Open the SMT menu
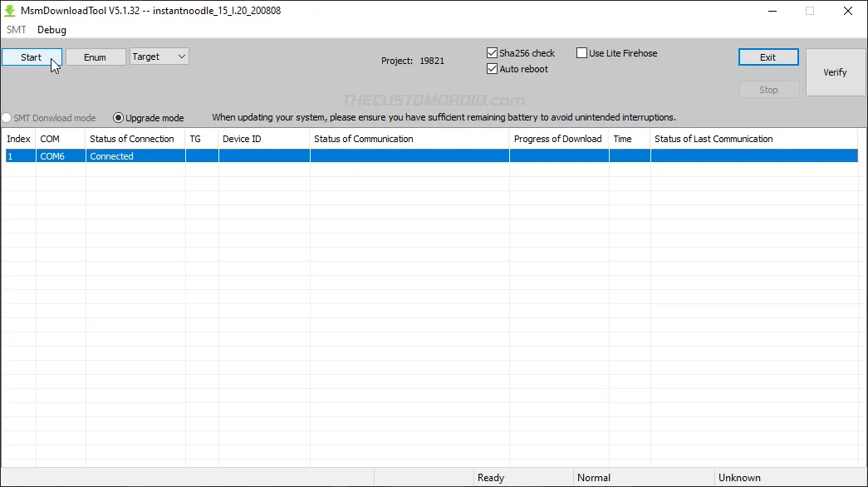This screenshot has width=868, height=487. click(x=17, y=30)
